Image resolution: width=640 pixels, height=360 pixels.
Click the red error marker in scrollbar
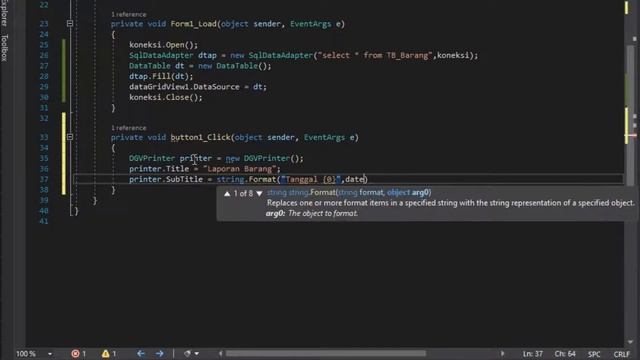click(x=631, y=136)
